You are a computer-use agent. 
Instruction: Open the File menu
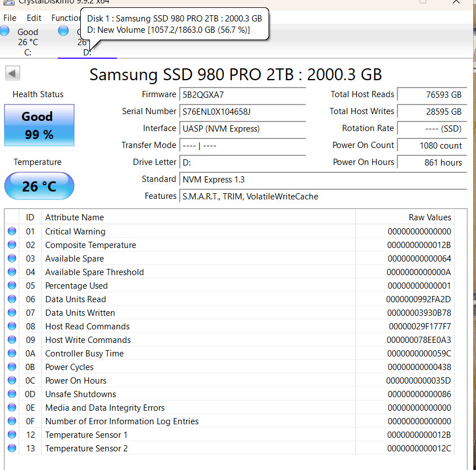pyautogui.click(x=10, y=18)
